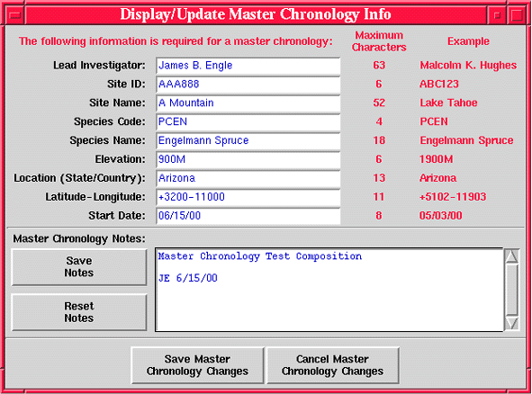Click the 'Lake Tahoe' example text
Screen dimensions: 532x394
click(x=448, y=103)
